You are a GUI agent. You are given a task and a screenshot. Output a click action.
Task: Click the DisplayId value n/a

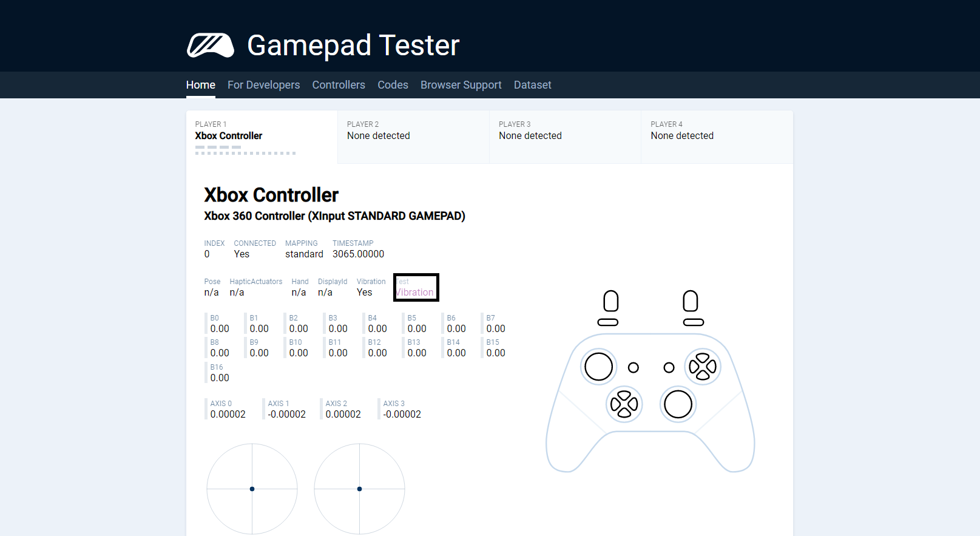[325, 293]
